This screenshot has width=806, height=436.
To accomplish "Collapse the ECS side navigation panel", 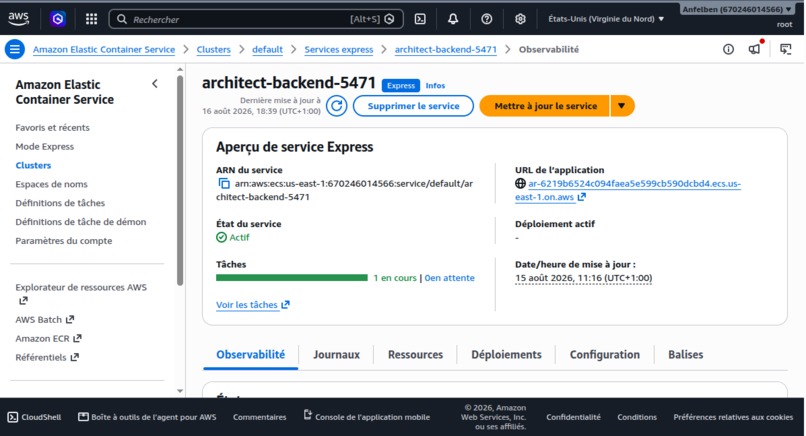I will [155, 84].
